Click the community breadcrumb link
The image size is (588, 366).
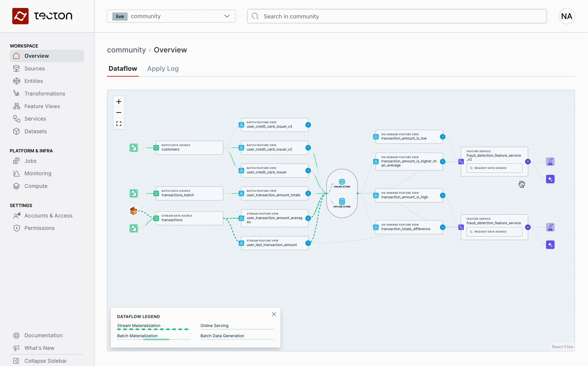click(x=126, y=50)
